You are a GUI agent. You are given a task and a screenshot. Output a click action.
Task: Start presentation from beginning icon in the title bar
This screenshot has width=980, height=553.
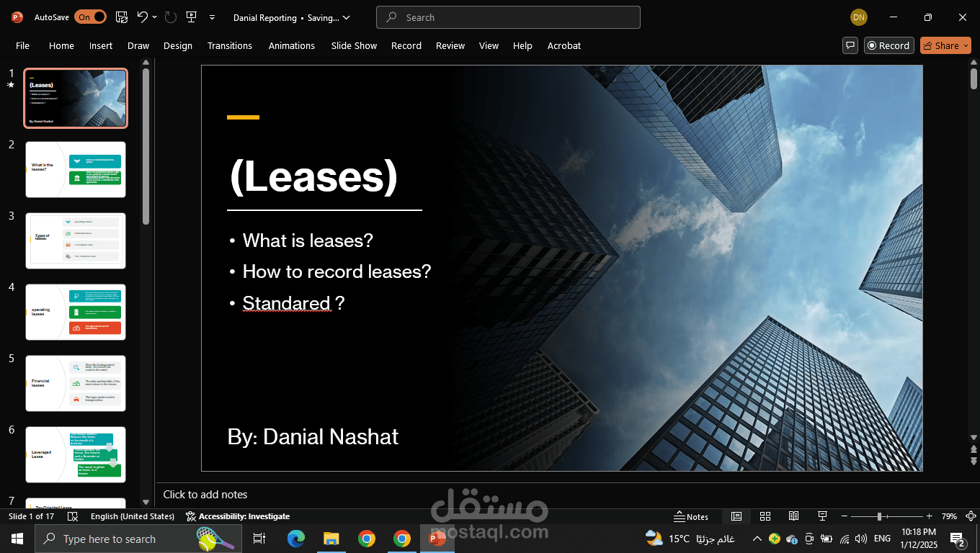tap(191, 17)
